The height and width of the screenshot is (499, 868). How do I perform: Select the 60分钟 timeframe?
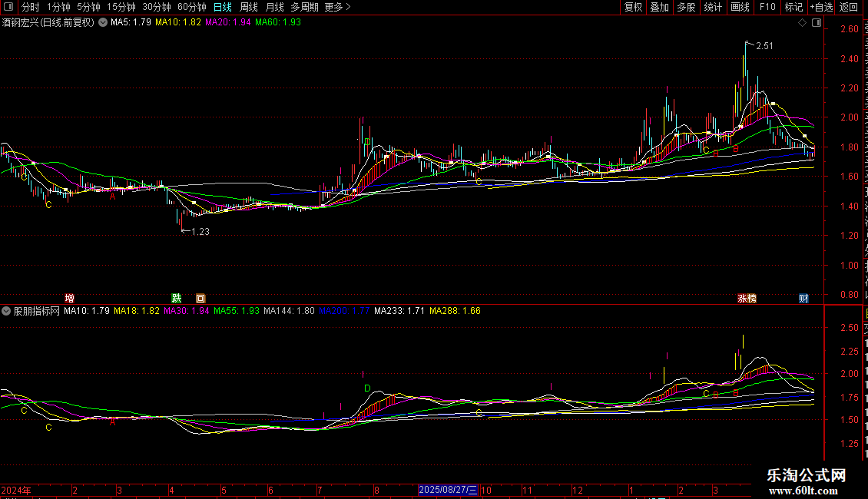point(191,7)
